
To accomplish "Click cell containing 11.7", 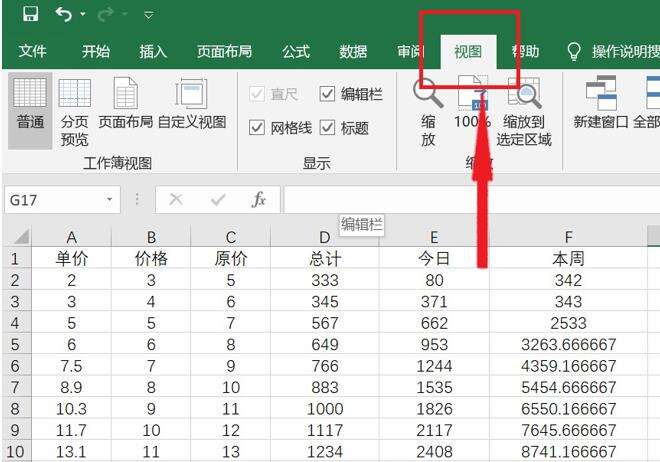I will (72, 430).
